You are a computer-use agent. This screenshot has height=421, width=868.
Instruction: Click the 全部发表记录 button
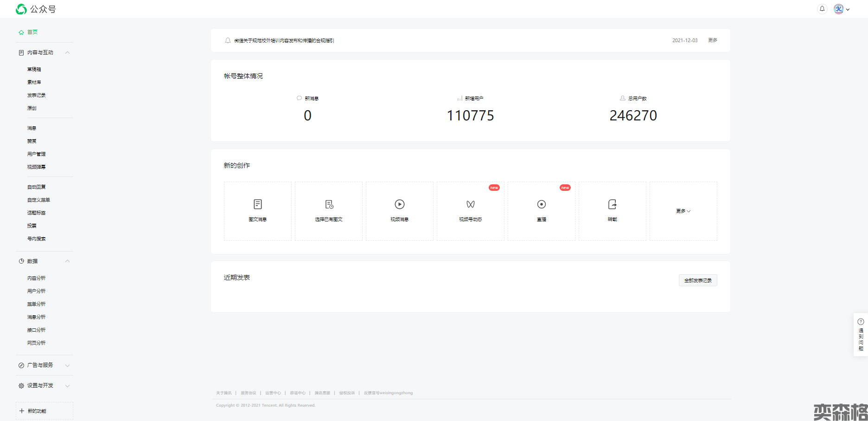698,280
